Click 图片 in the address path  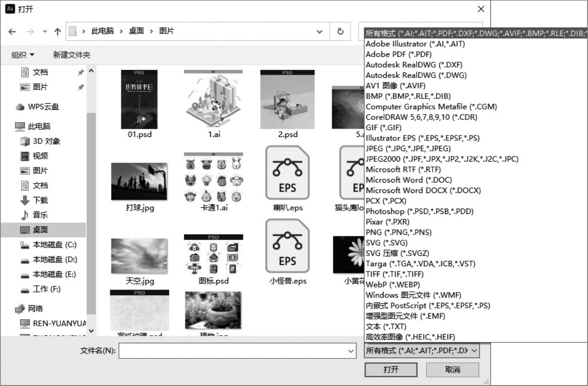[167, 31]
